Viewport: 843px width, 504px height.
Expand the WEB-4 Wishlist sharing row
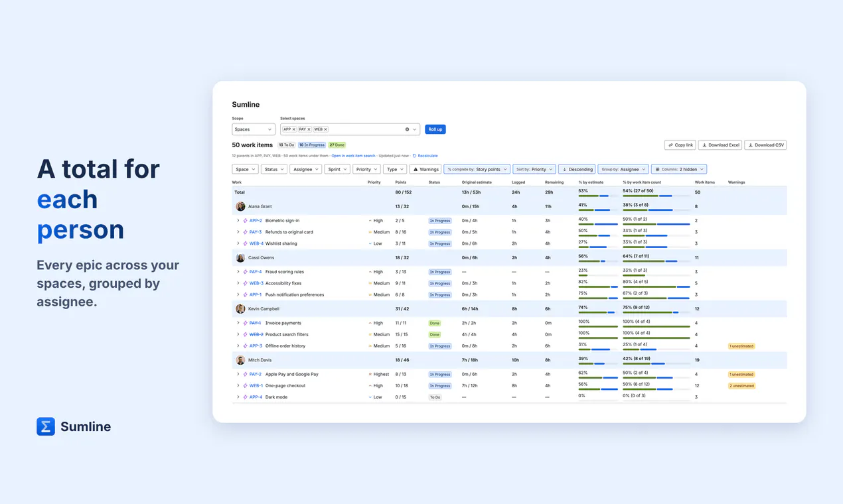point(238,243)
